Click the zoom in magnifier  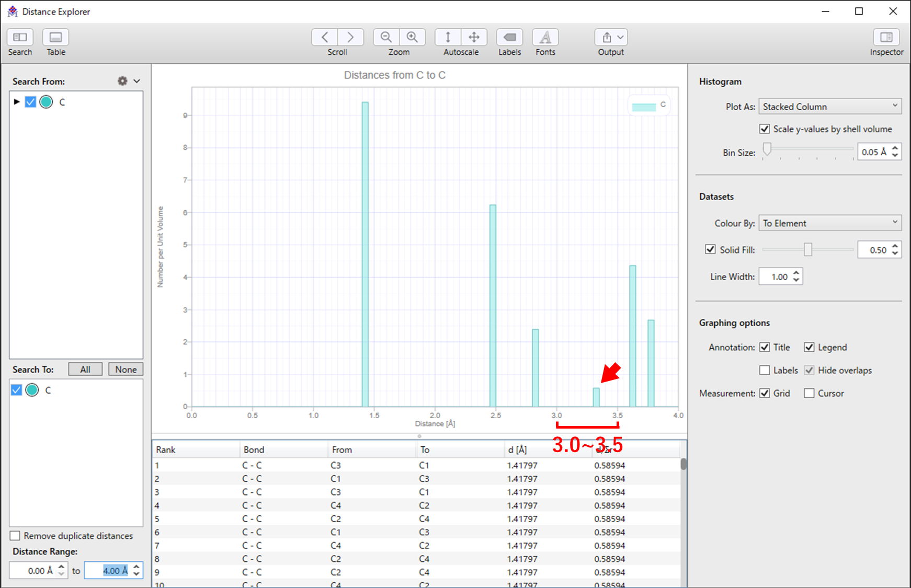click(x=412, y=38)
